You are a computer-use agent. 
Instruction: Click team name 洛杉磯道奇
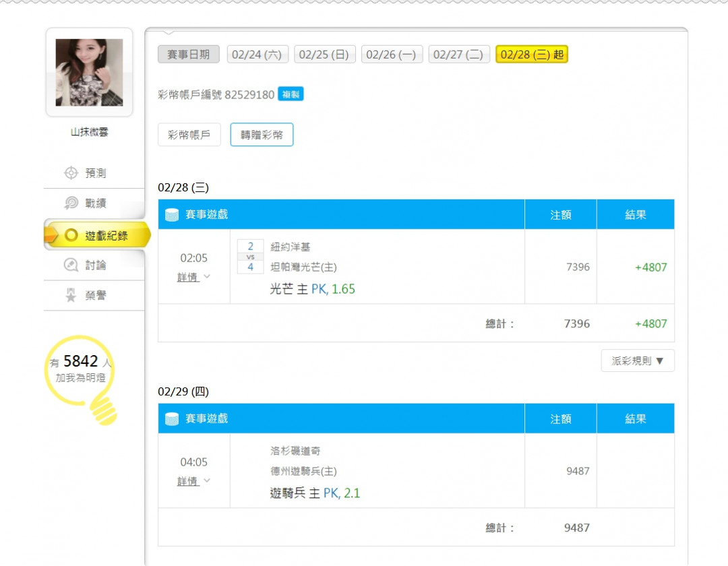pos(295,451)
